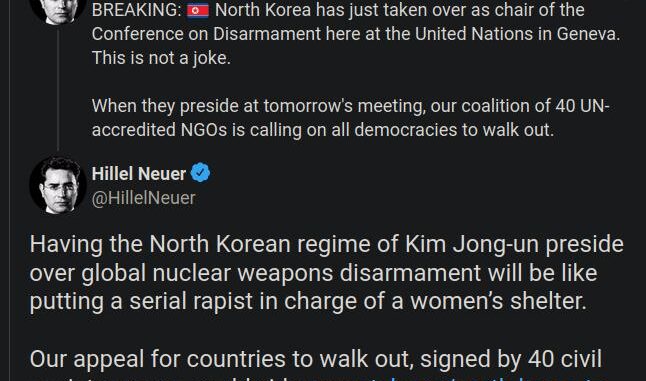Open the parent tweet's partially visible avatar
The width and height of the screenshot is (646, 381).
pos(58,12)
